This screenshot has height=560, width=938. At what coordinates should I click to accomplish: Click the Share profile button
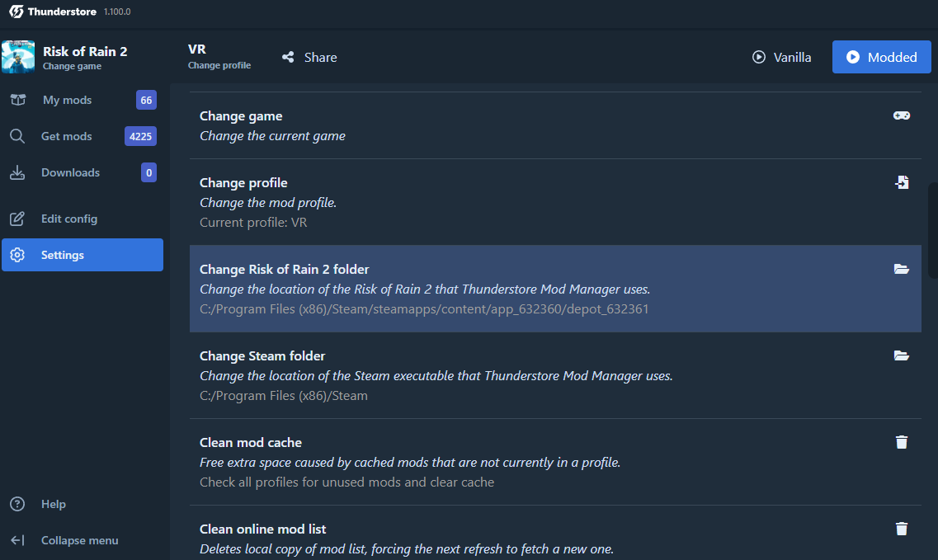point(309,58)
